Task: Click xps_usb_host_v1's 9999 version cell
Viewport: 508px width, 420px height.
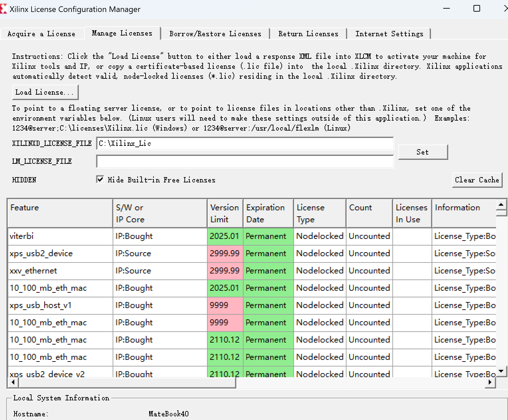Action: pyautogui.click(x=225, y=305)
